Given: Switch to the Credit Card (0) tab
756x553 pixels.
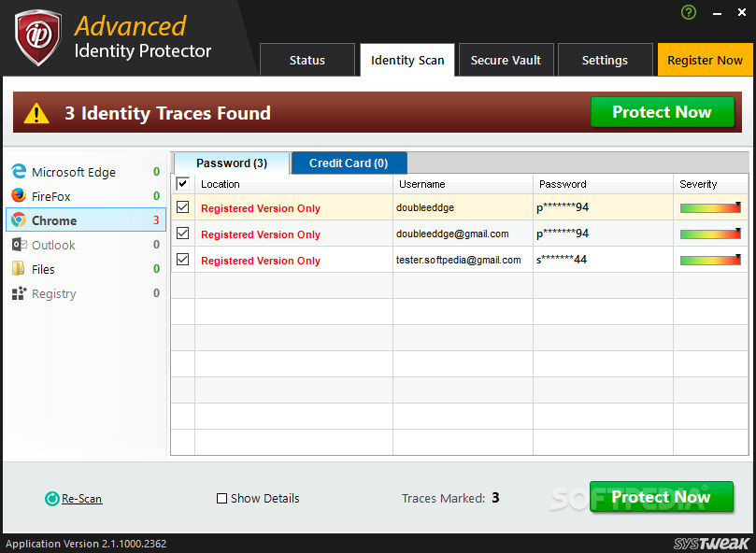Looking at the screenshot, I should [x=349, y=162].
